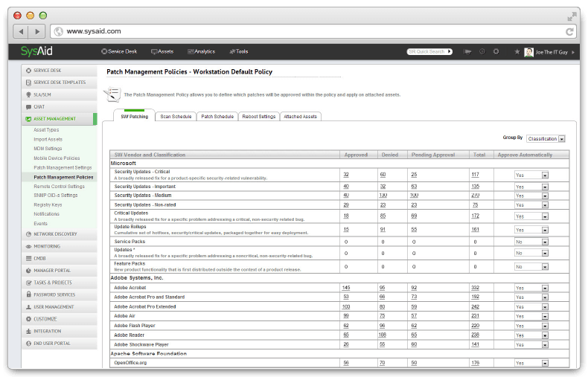Click the browser forward arrow button
Image resolution: width=588 pixels, height=377 pixels.
36,31
